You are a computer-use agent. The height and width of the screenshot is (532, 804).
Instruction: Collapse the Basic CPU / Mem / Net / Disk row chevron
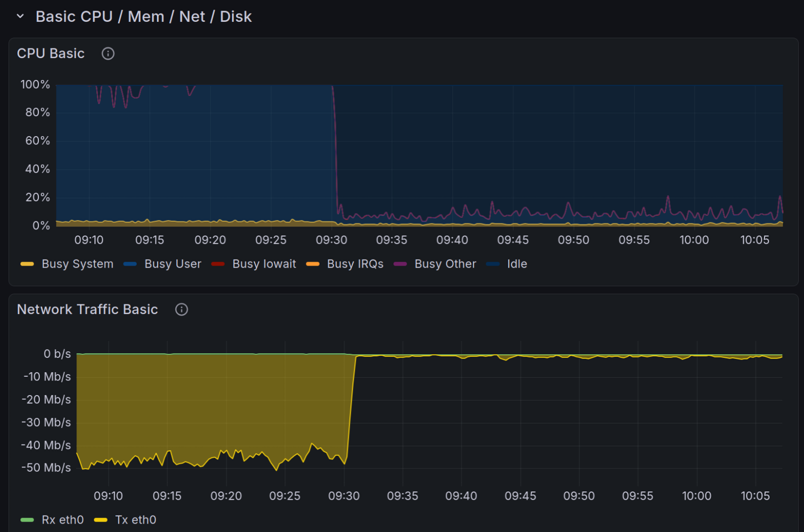[x=20, y=16]
